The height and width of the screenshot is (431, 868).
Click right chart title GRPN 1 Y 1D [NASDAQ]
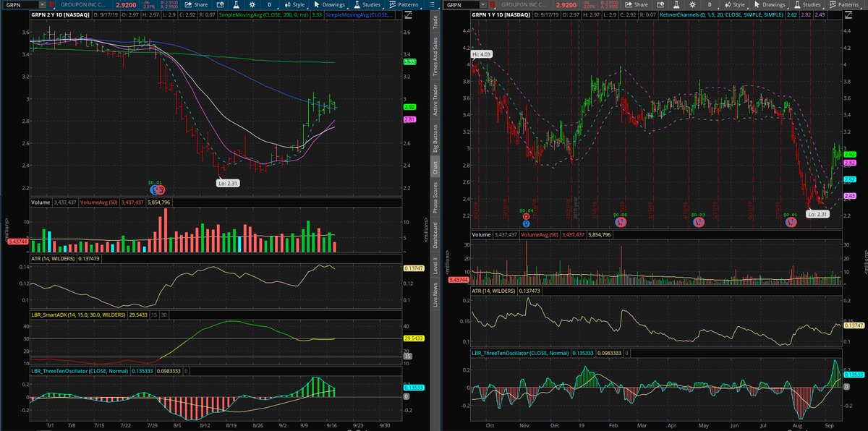[x=499, y=14]
